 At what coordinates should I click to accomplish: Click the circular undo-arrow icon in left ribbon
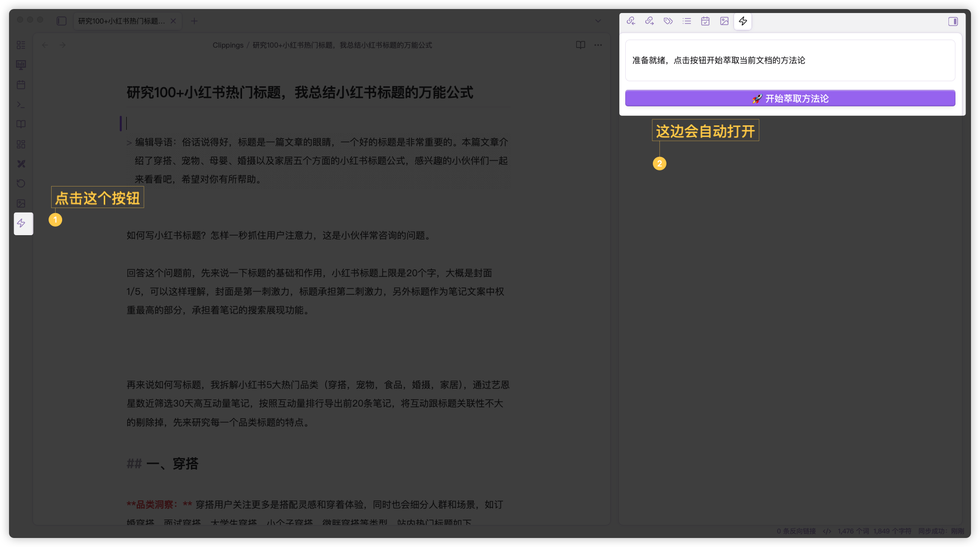click(x=21, y=184)
